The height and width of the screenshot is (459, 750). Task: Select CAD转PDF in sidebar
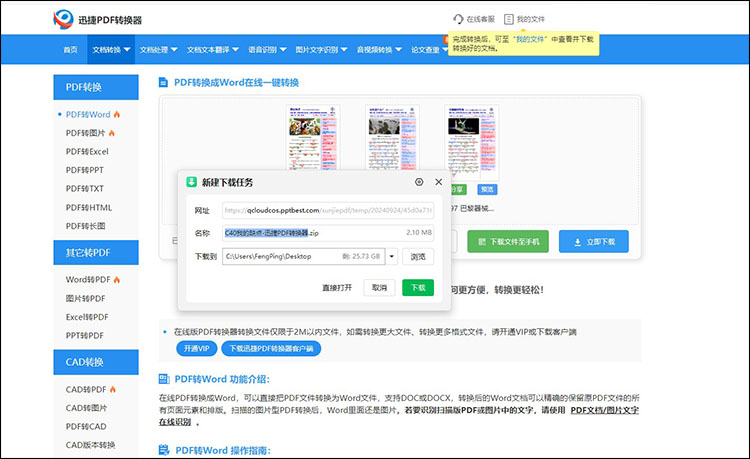pos(86,389)
